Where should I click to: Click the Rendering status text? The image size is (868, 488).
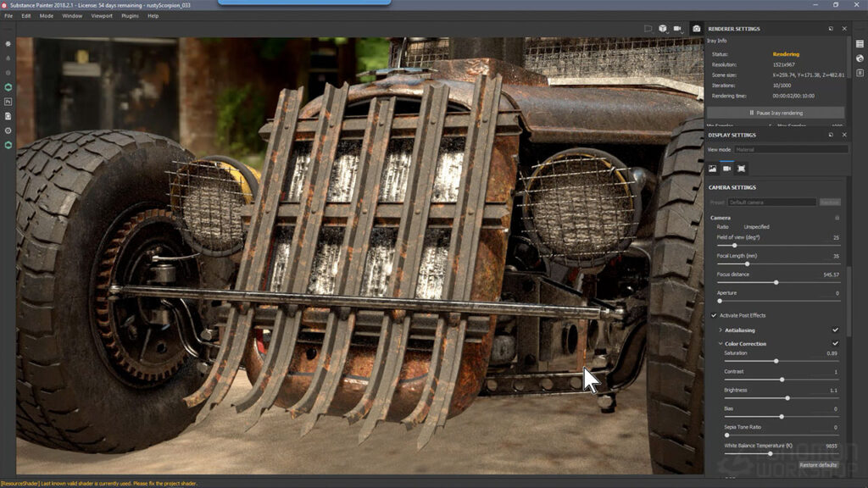pos(786,54)
